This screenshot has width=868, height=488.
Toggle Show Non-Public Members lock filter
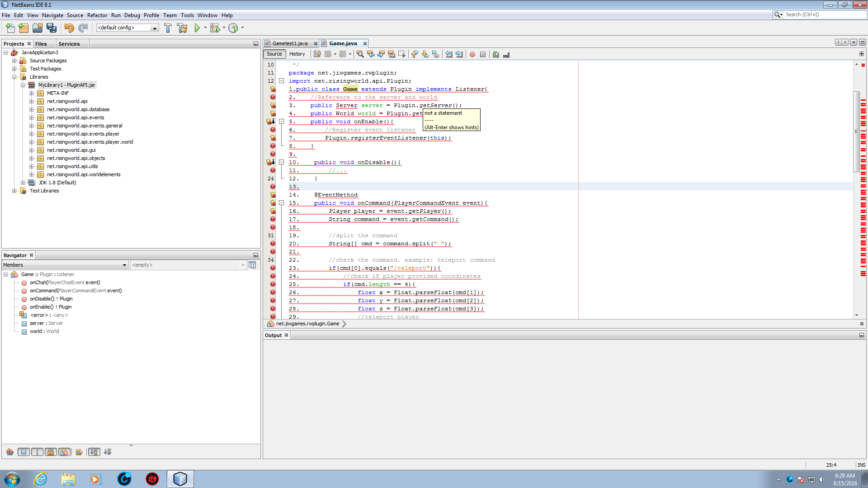pos(51,452)
